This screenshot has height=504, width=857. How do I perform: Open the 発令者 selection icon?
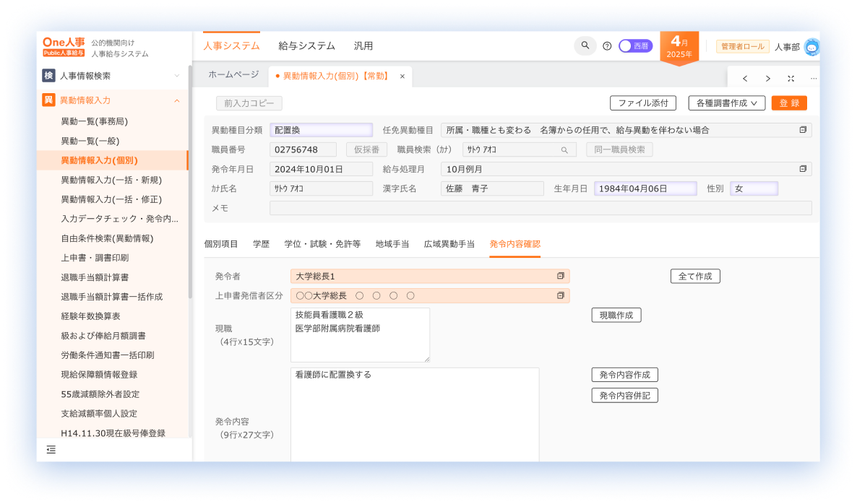pos(560,277)
